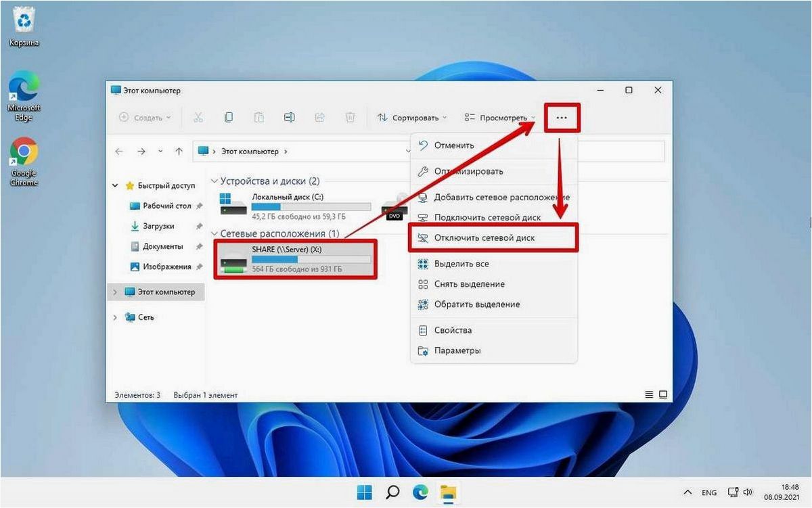Go up one level with the up arrow
This screenshot has height=508, width=812.
coord(179,152)
